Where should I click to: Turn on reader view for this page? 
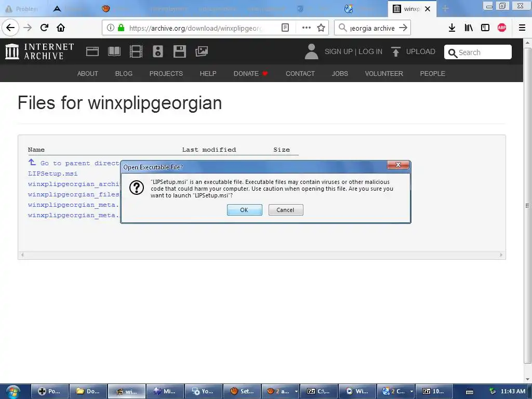pos(285,28)
